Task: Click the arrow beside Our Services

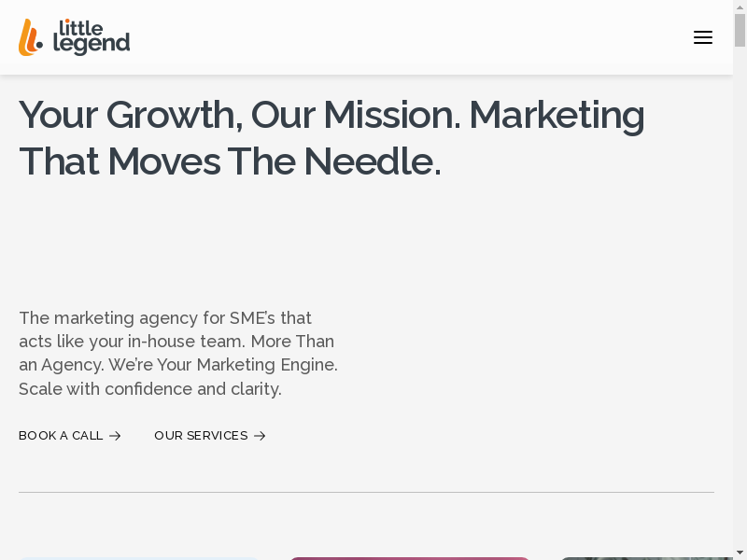Action: 260,436
